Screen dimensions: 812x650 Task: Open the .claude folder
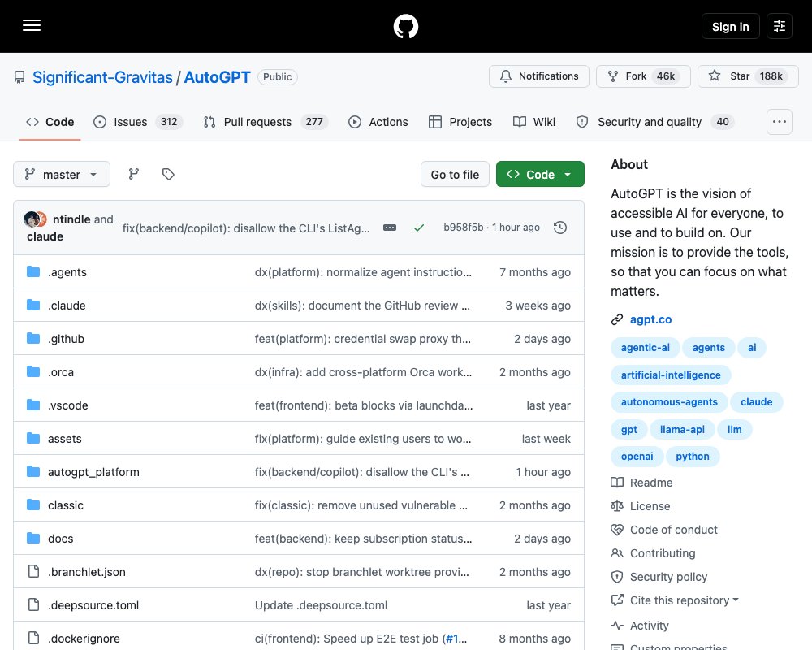(x=67, y=305)
